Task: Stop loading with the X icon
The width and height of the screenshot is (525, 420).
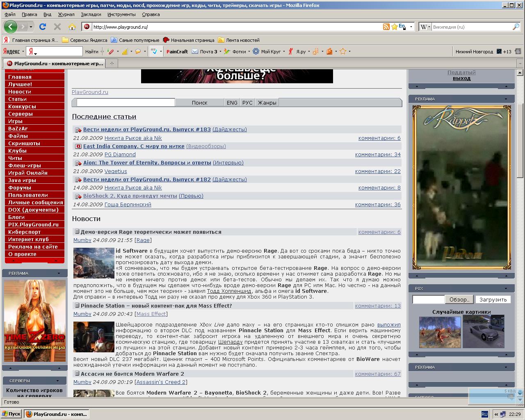Action: pyautogui.click(x=57, y=27)
